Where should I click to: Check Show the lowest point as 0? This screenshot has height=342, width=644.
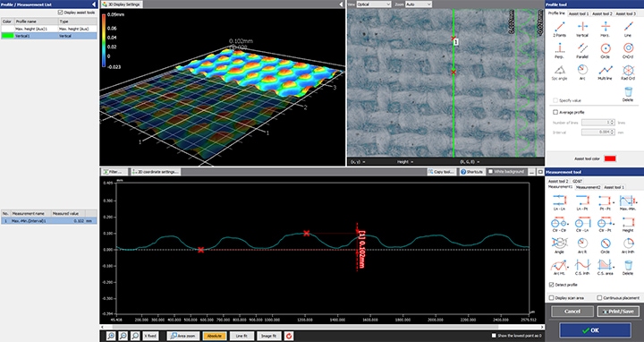point(494,336)
